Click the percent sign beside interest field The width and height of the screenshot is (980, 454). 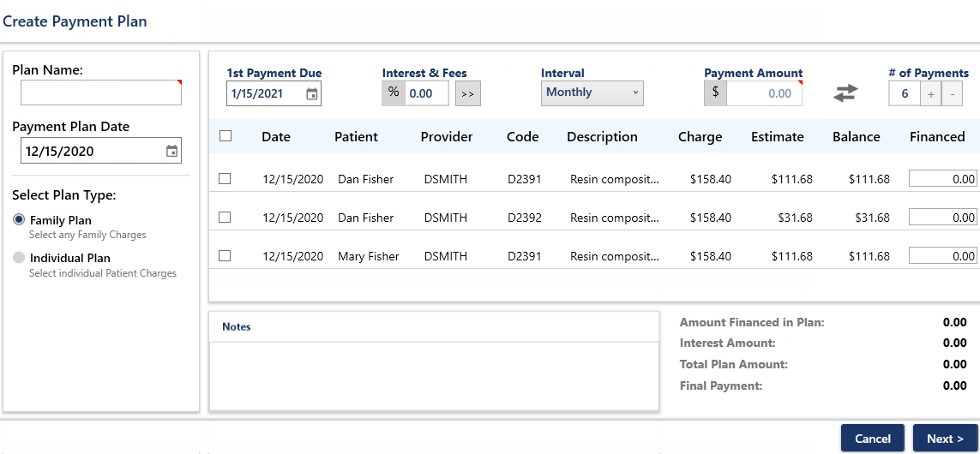pyautogui.click(x=394, y=93)
